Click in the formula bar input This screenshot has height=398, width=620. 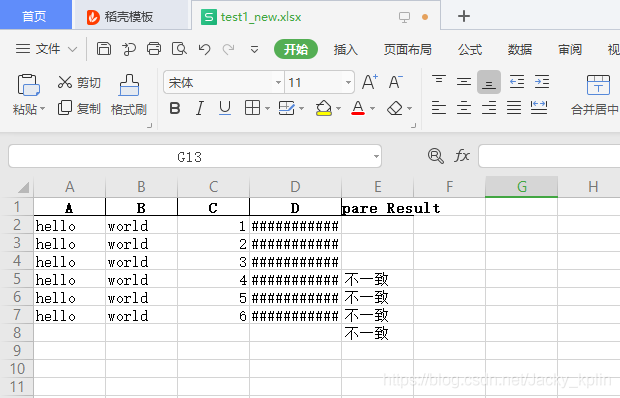(549, 156)
